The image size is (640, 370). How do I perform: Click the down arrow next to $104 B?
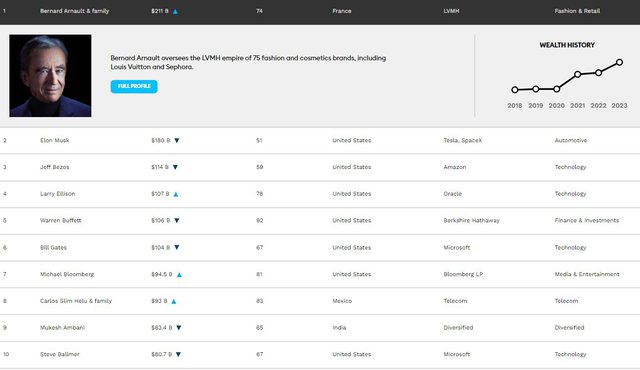[177, 247]
